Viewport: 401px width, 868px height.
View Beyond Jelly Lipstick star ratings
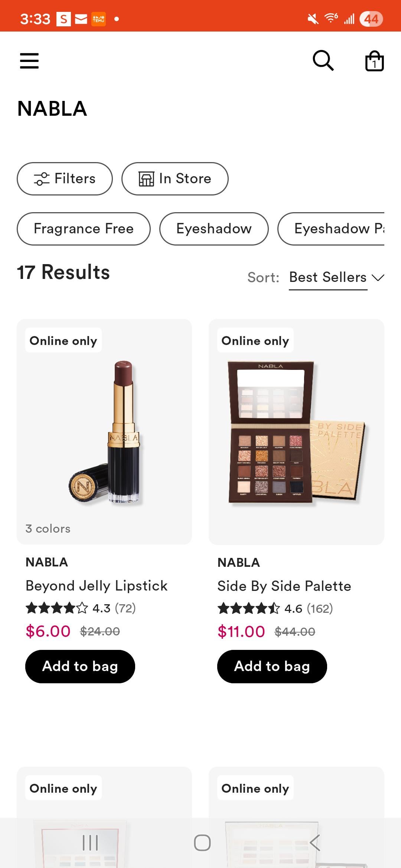click(x=57, y=608)
